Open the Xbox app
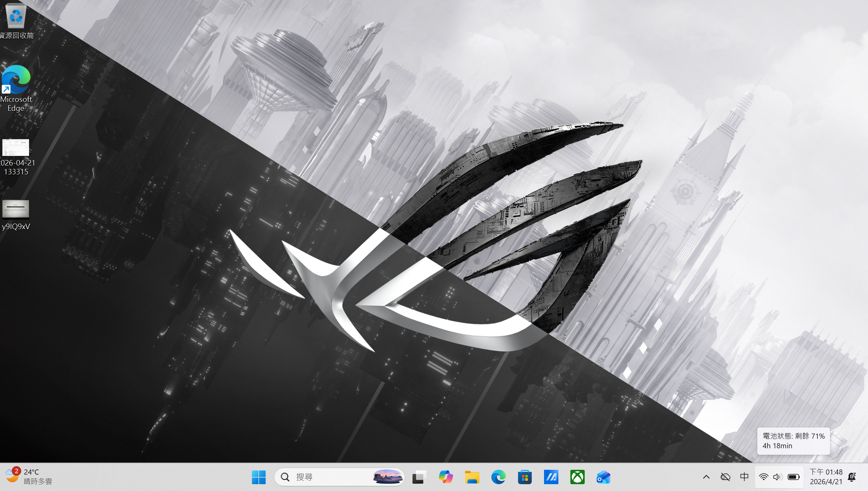868x491 pixels. point(577,477)
